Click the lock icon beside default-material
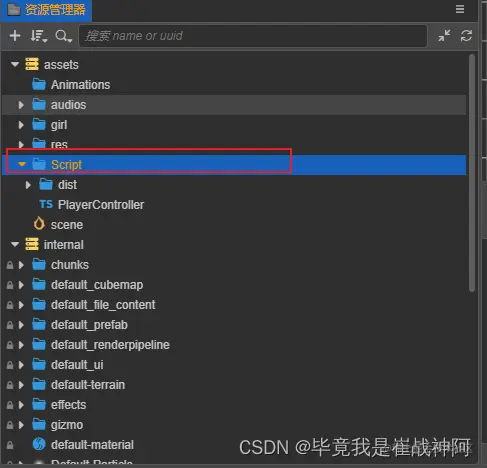Viewport: 487px width, 468px height. coord(10,445)
